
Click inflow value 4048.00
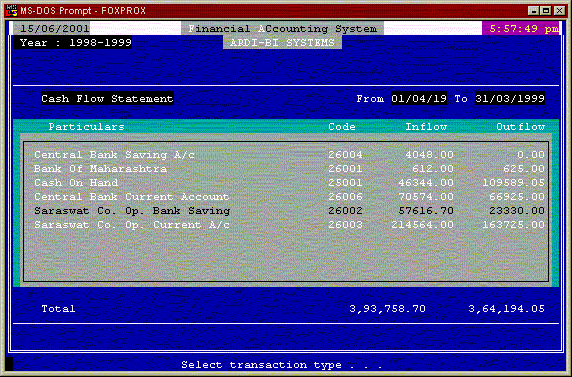pyautogui.click(x=429, y=155)
